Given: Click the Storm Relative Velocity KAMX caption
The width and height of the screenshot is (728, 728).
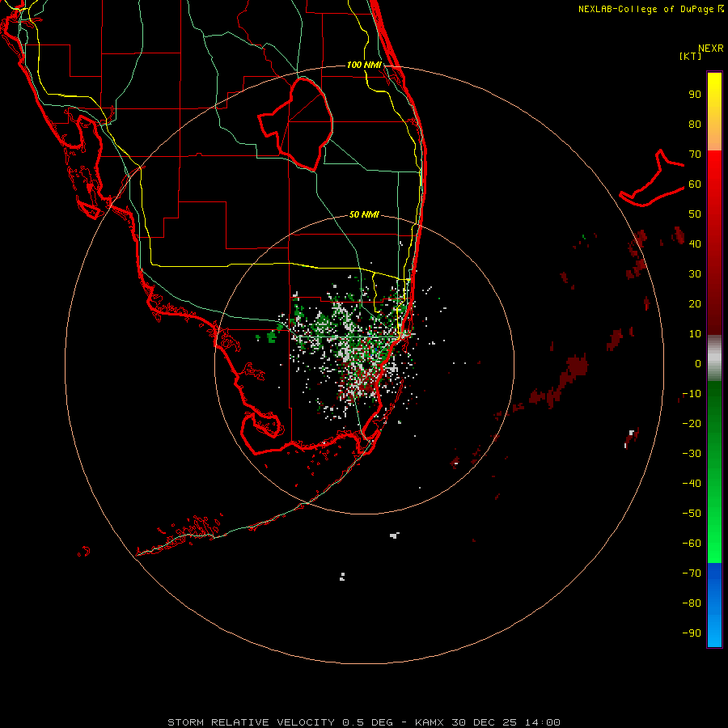Looking at the screenshot, I should (363, 722).
